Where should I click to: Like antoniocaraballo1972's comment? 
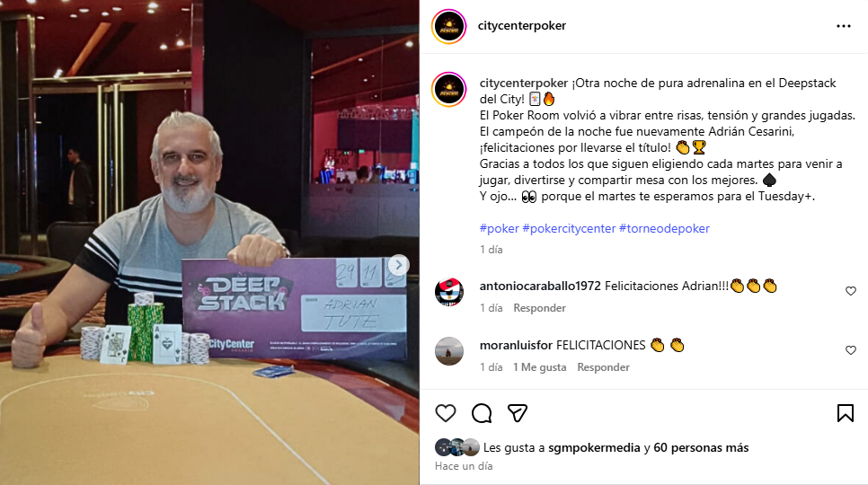coord(851,291)
